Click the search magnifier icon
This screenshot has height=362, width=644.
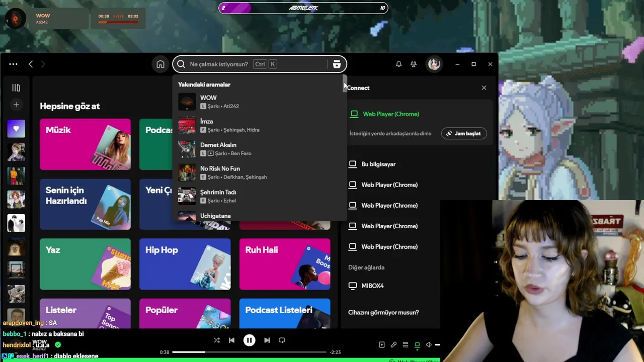[x=181, y=64]
